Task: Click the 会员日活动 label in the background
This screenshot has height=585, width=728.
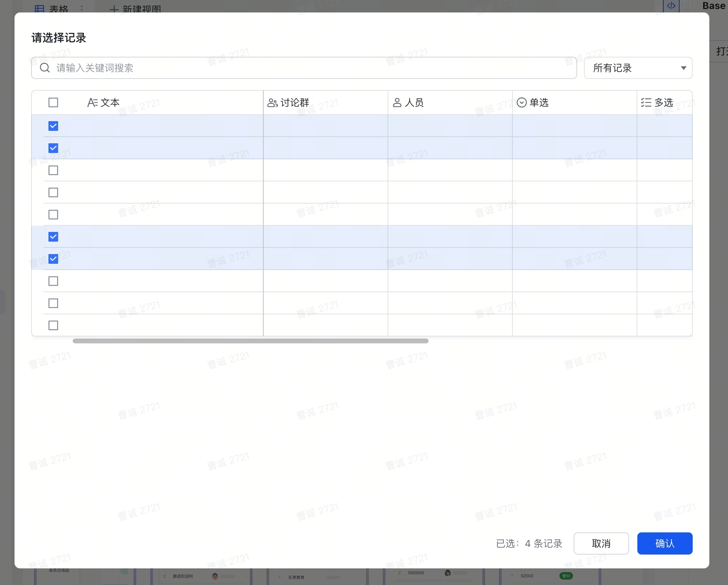Action: click(59, 570)
